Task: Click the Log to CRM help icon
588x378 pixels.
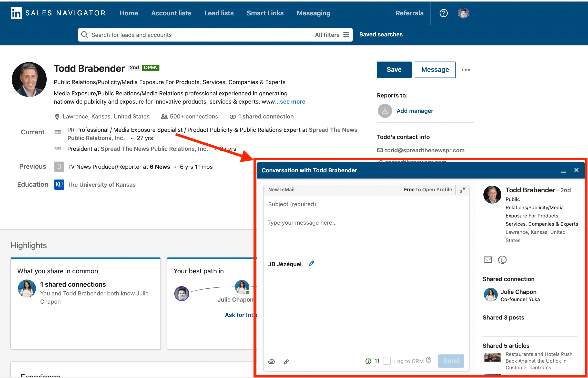Action: pos(428,360)
